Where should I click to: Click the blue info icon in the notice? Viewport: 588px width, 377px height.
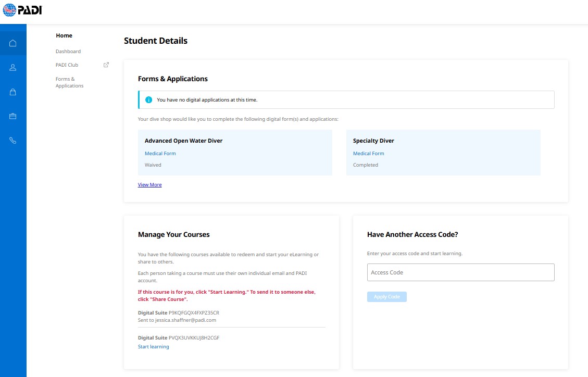click(x=148, y=100)
